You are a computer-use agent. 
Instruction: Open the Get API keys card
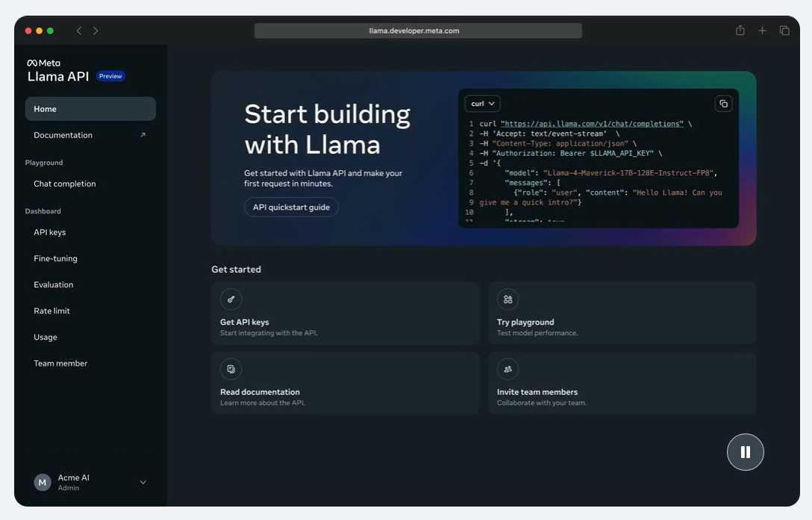346,313
